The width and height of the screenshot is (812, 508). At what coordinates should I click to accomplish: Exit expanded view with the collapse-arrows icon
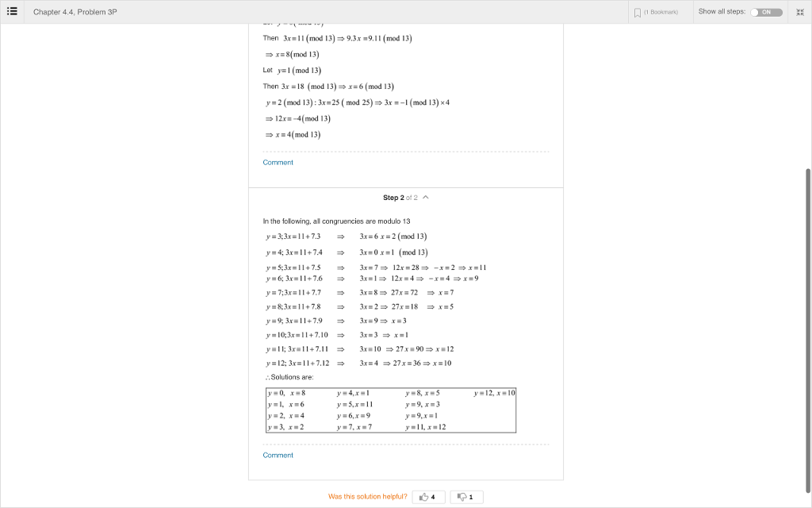(800, 12)
